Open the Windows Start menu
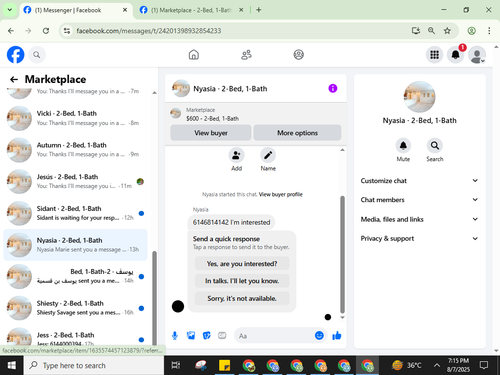 [x=12, y=365]
